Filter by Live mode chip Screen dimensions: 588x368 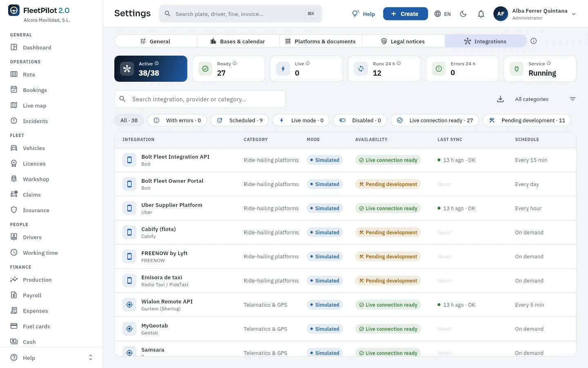pos(301,120)
